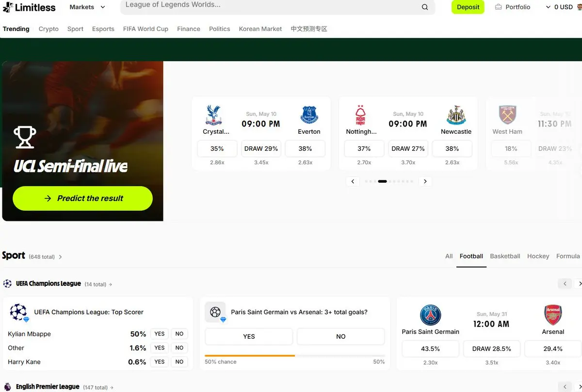582x392 pixels.
Task: Click the Arsenal crest
Action: pos(553,315)
